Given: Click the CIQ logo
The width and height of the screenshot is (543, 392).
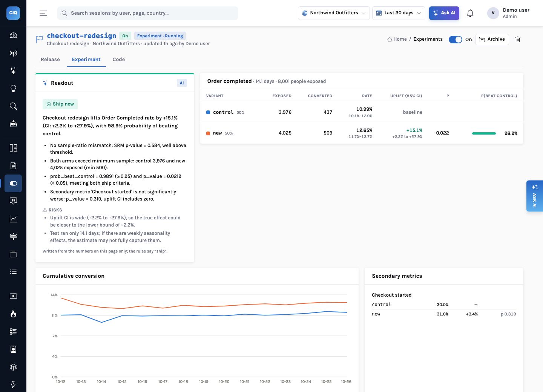Looking at the screenshot, I should click(13, 13).
